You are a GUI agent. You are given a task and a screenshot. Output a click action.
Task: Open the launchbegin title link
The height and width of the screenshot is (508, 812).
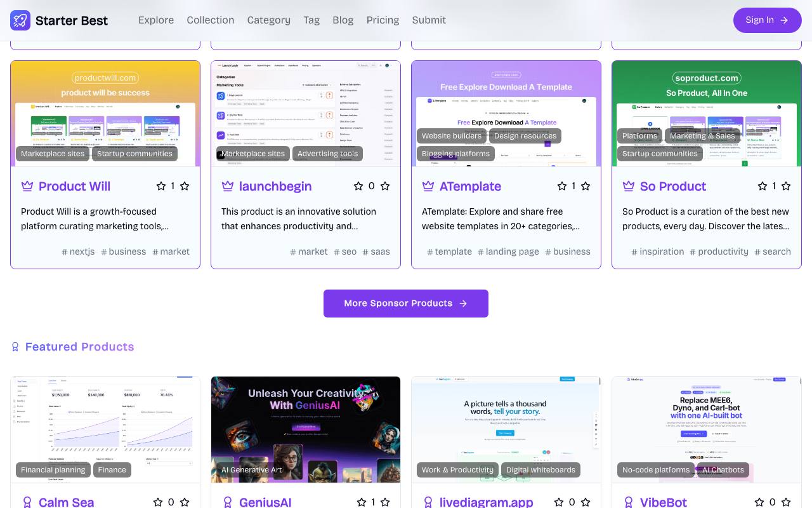pyautogui.click(x=275, y=186)
